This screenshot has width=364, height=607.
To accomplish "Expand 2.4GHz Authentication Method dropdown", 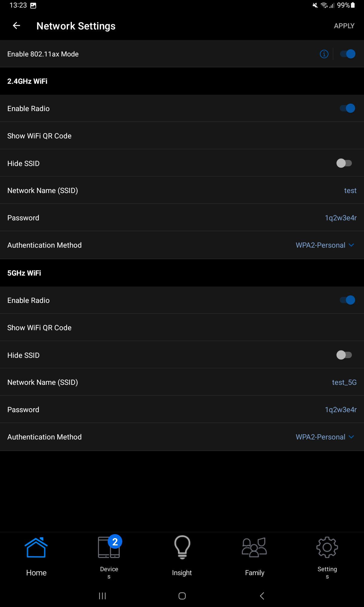I will 325,245.
